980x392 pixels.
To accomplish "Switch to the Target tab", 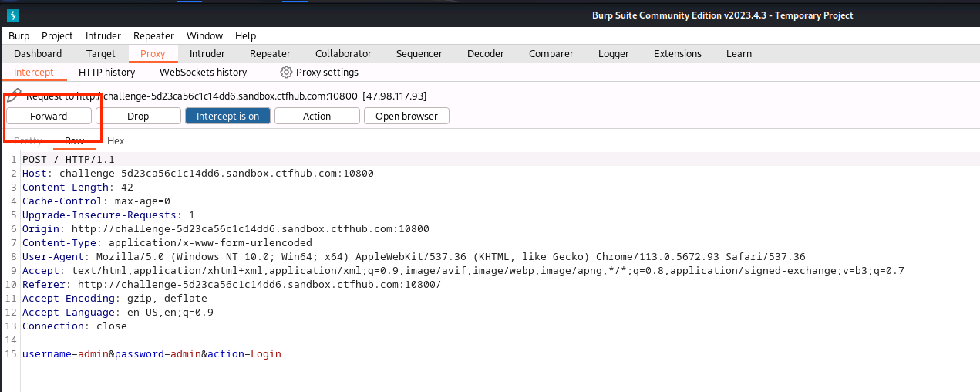I will pos(101,53).
